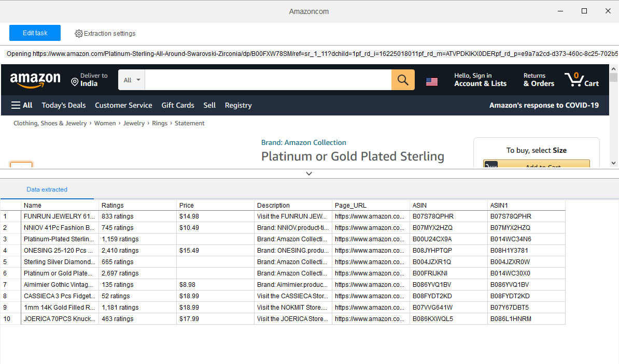Click the browser scrollbar up arrow
The height and width of the screenshot is (364, 619).
(613, 69)
